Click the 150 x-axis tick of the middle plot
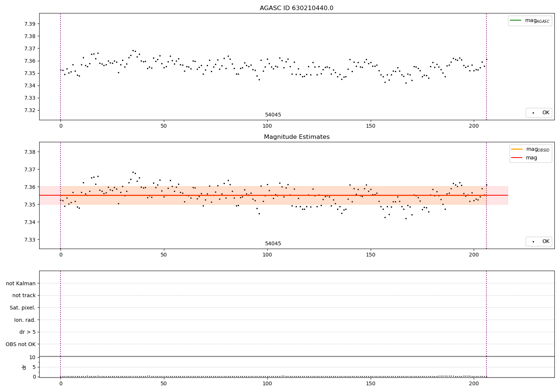The image size is (560, 392). (x=370, y=255)
